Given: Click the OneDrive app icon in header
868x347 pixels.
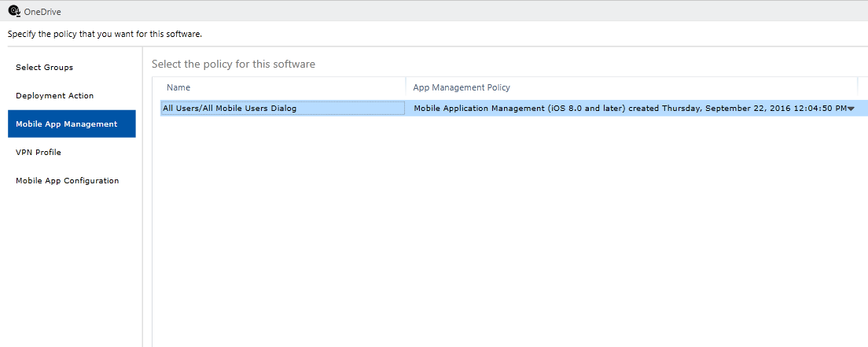Looking at the screenshot, I should click(14, 10).
